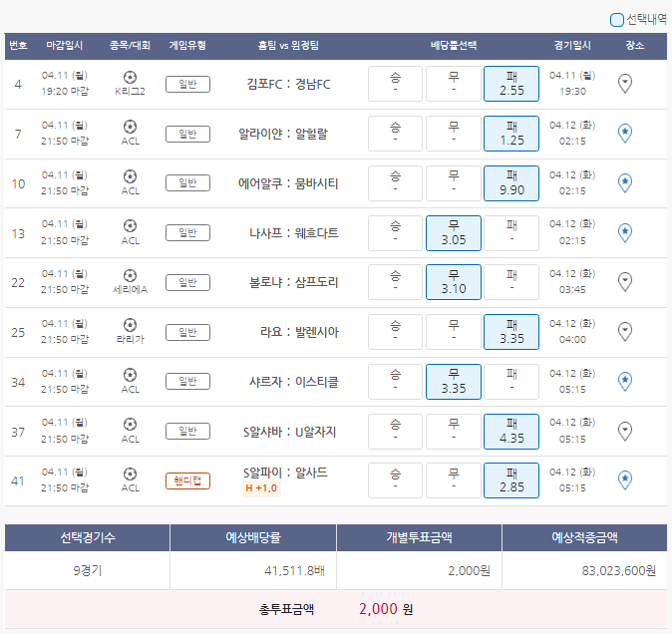
Task: Click the soccer ball icon in row 41
Action: 130,475
